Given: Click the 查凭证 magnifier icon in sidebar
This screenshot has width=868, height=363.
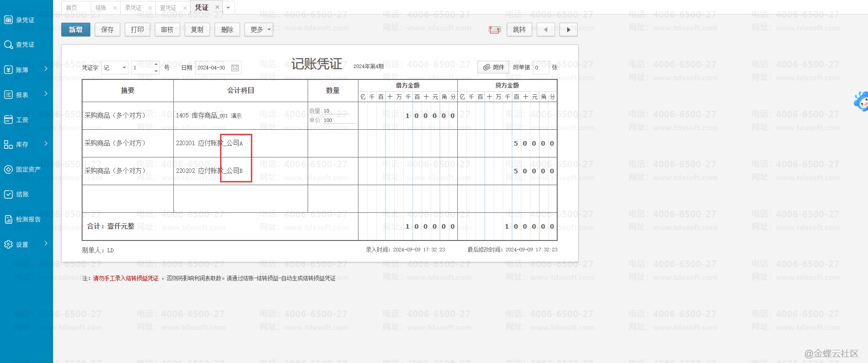Looking at the screenshot, I should click(x=8, y=44).
